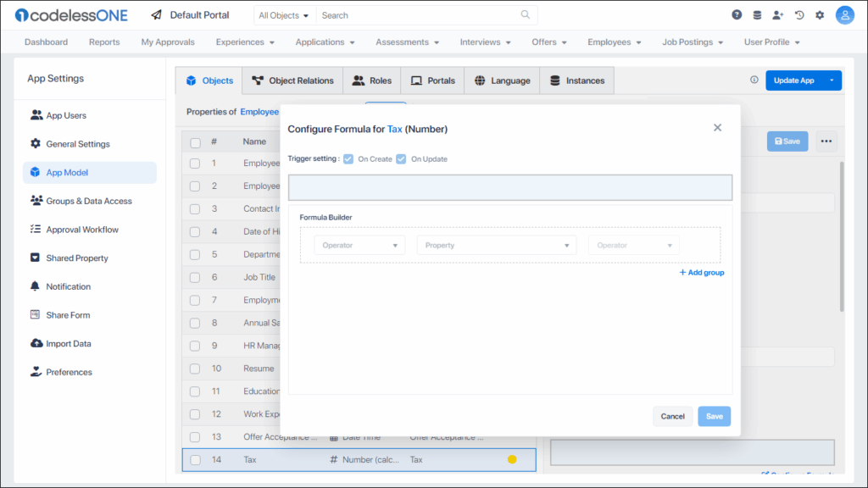Click the search magnifier icon
The image size is (868, 488).
(x=526, y=15)
